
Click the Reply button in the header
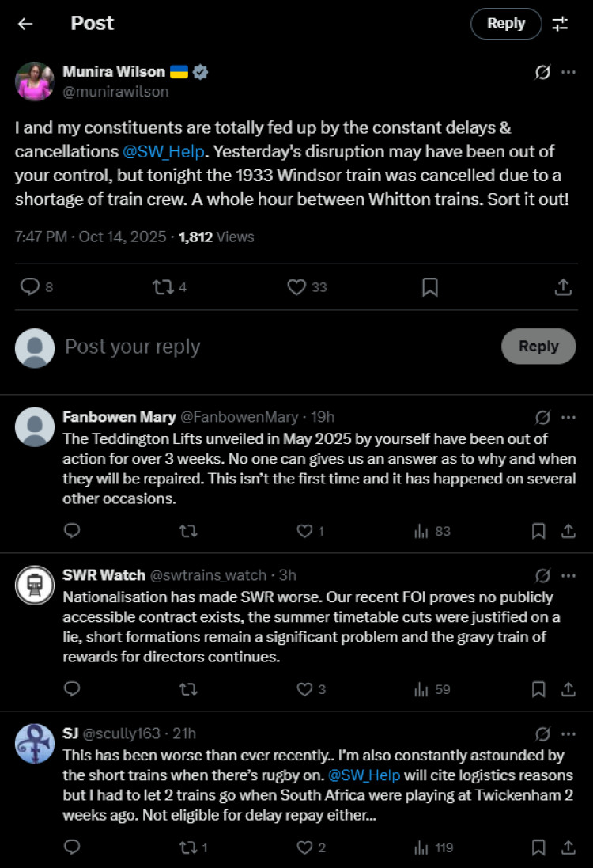click(506, 24)
